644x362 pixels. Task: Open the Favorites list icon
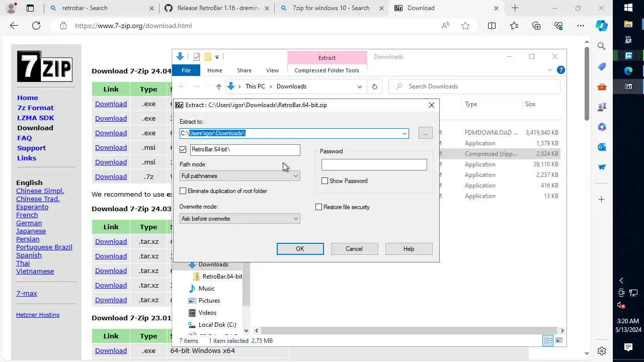514,26
